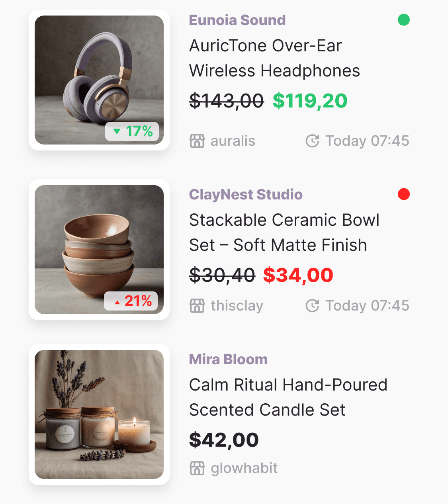This screenshot has width=448, height=504.
Task: Select Calm Ritual Hand-Poured Scented Candle title
Action: click(288, 397)
